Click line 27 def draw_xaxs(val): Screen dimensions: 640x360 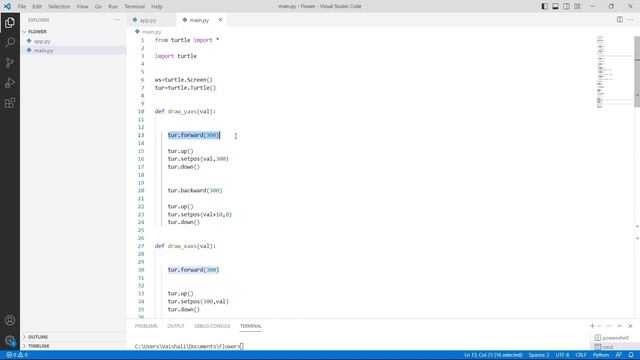185,246
